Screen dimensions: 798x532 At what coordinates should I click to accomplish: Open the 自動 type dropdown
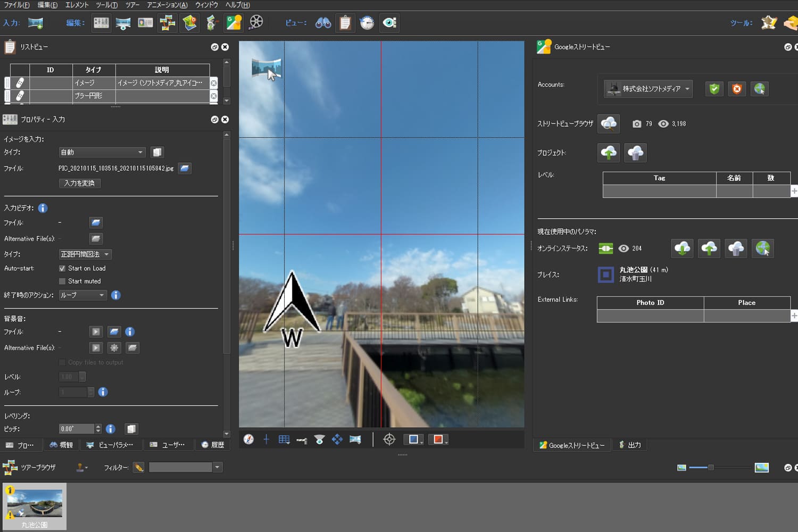[x=102, y=152]
